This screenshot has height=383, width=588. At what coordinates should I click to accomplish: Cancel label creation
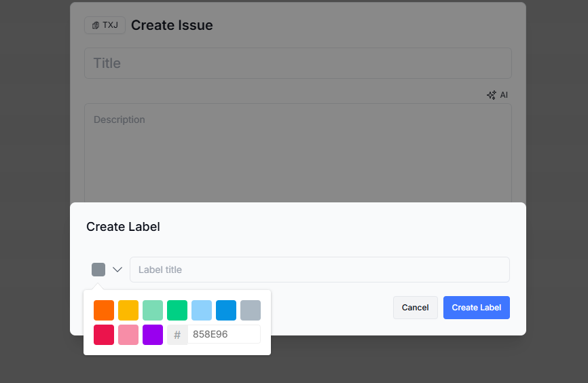pyautogui.click(x=415, y=308)
